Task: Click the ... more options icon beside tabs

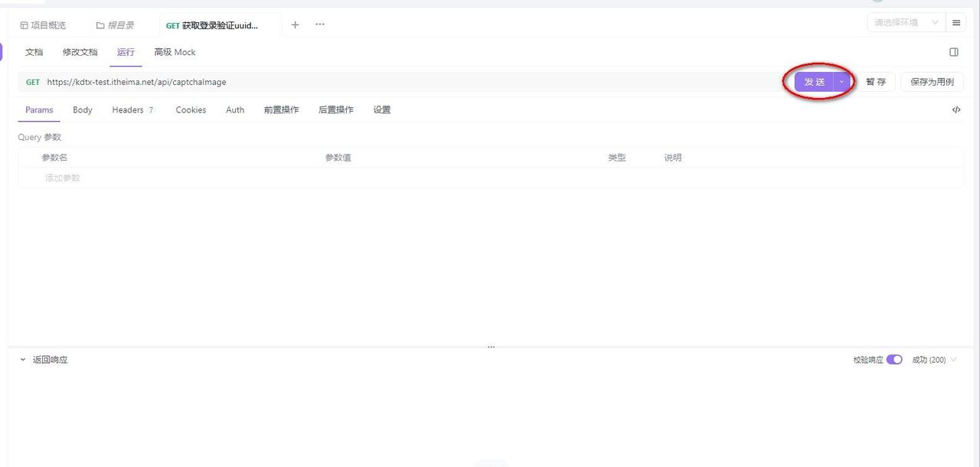Action: [319, 24]
